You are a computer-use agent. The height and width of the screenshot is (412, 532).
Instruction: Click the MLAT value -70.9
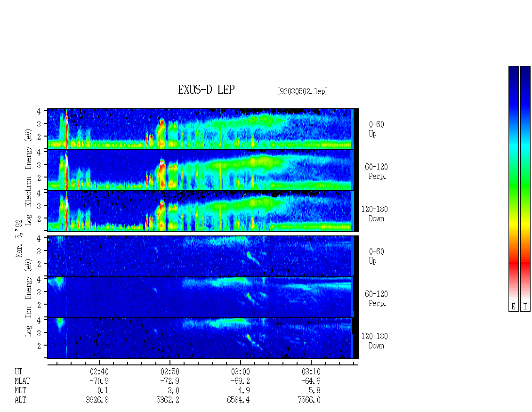point(99,381)
